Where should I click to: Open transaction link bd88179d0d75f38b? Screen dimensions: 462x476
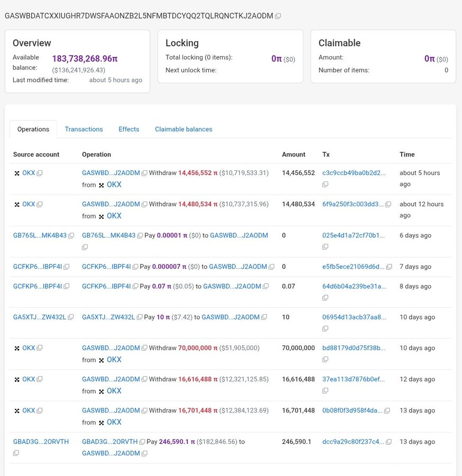(x=354, y=348)
